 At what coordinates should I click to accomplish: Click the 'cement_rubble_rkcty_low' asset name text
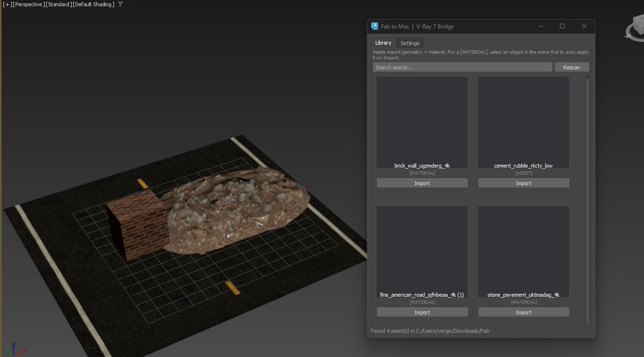[523, 166]
